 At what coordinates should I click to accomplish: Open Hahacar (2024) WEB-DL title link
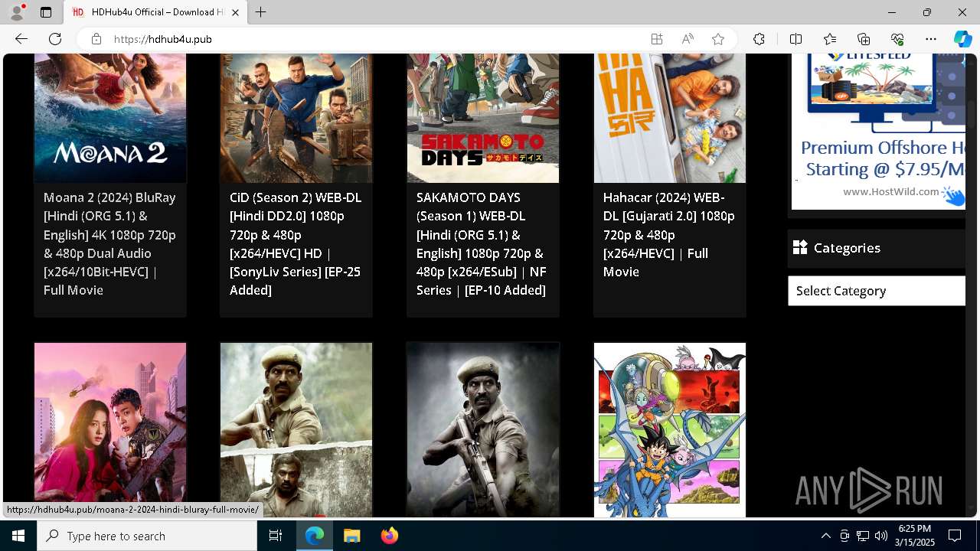click(669, 235)
